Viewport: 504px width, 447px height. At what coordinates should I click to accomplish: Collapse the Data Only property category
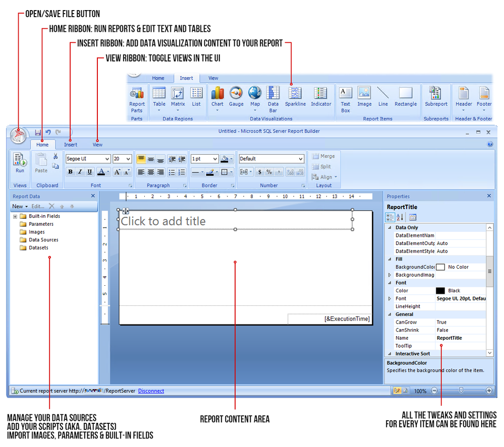(389, 227)
